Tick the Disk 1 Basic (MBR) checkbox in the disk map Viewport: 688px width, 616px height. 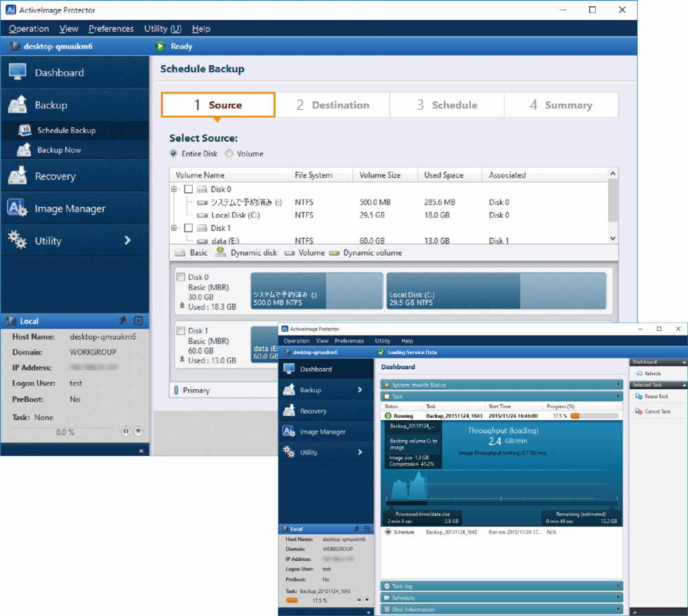[x=180, y=331]
